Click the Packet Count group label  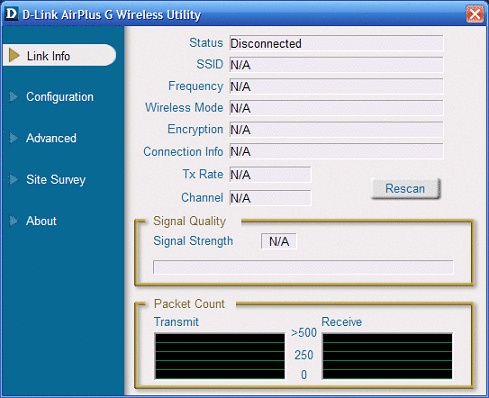(189, 304)
